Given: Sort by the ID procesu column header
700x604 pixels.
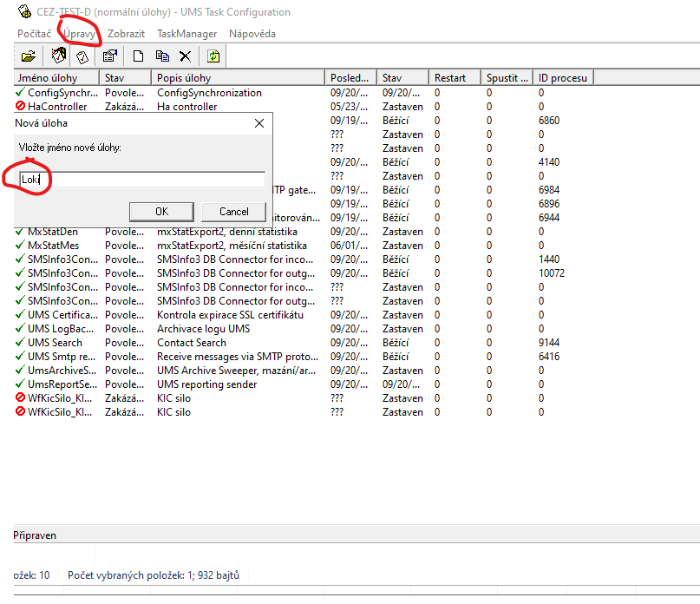Looking at the screenshot, I should coord(562,78).
